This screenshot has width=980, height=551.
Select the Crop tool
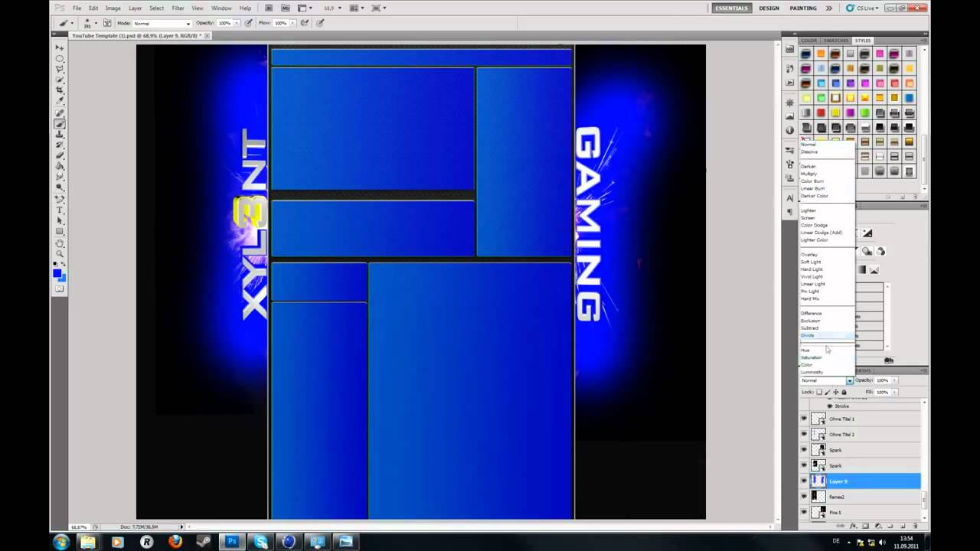[60, 90]
